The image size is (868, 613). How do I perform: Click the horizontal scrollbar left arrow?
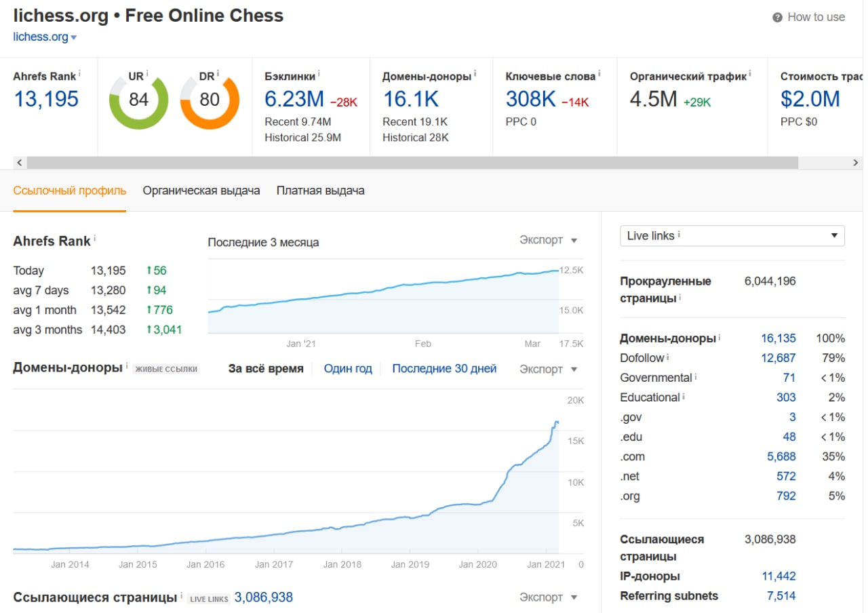tap(19, 163)
